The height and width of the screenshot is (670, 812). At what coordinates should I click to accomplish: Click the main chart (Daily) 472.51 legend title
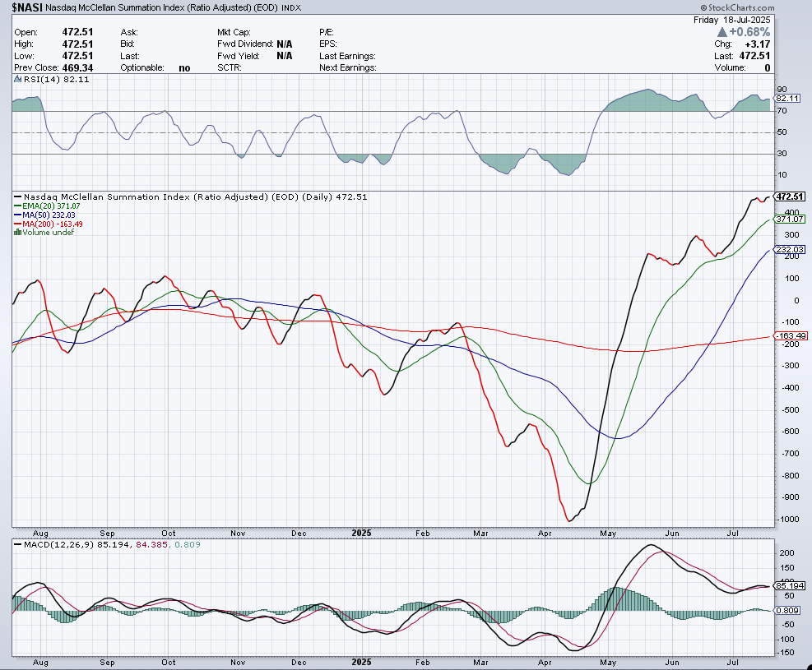191,196
